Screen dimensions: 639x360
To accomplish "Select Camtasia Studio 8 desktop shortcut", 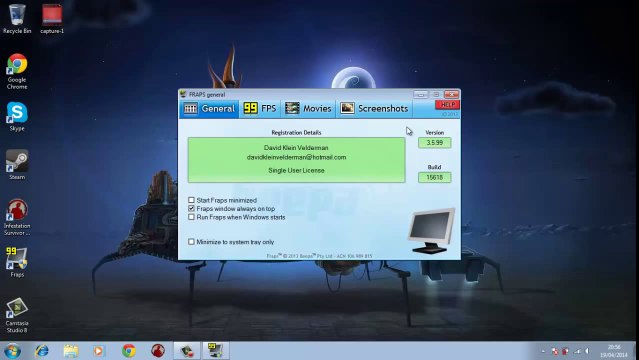I will click(17, 315).
